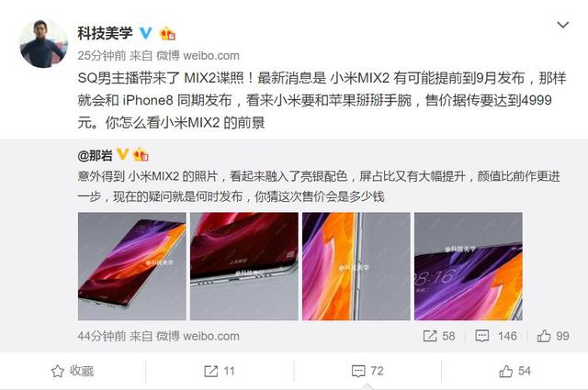Viewport: 588px width, 390px height.
Task: Open the 科技美学 username link
Action: (x=105, y=33)
